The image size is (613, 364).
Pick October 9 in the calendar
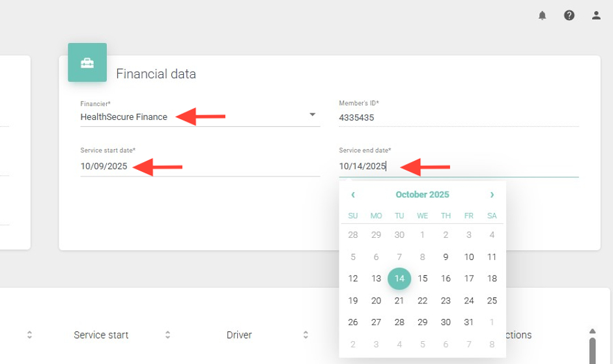446,257
